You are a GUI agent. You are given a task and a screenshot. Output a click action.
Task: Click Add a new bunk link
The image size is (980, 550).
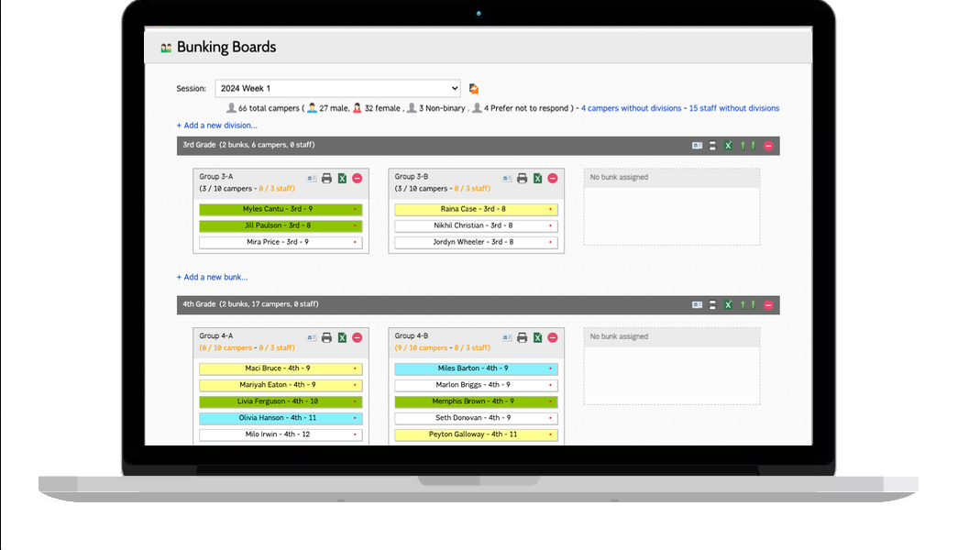point(212,277)
